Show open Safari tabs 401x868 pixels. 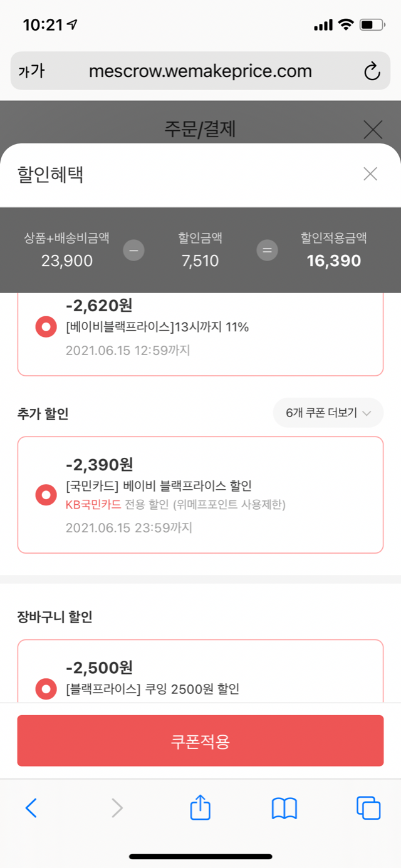click(368, 808)
